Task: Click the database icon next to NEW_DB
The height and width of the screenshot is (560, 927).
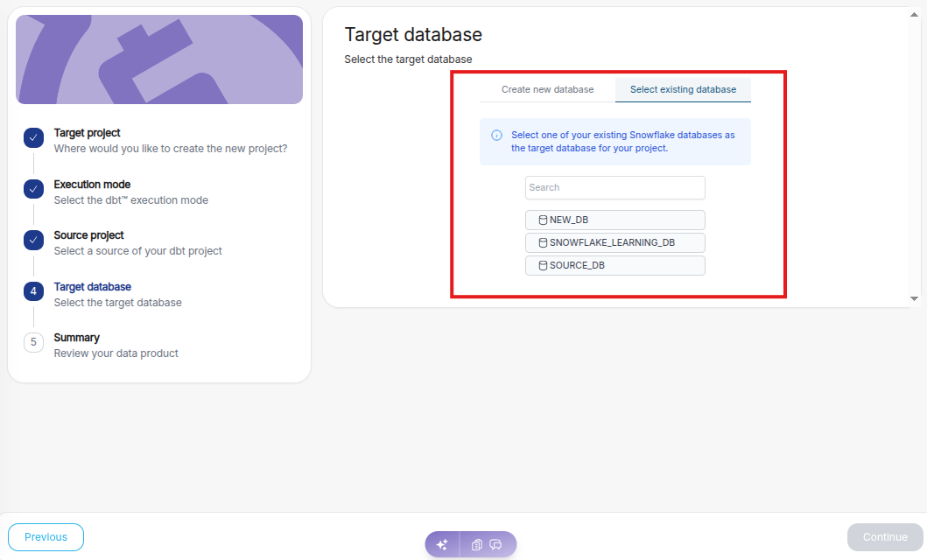Action: [543, 220]
